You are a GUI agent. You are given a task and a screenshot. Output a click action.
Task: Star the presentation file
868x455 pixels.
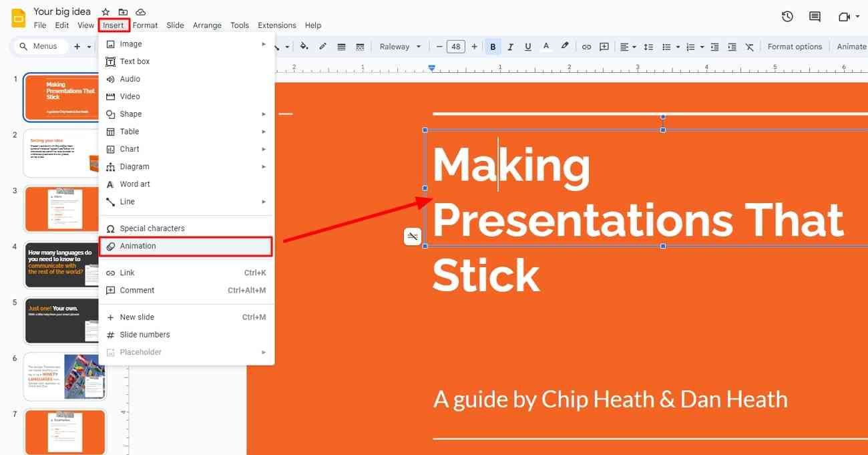(x=105, y=11)
